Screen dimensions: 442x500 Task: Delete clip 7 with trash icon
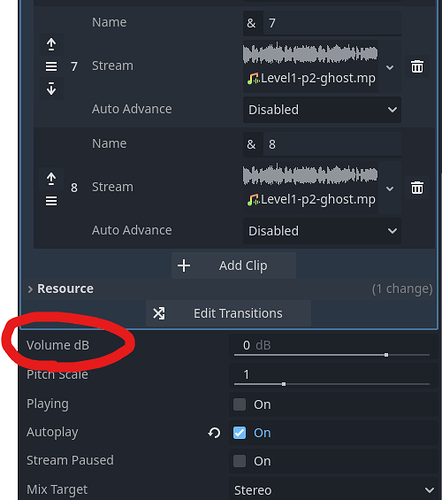tap(417, 66)
